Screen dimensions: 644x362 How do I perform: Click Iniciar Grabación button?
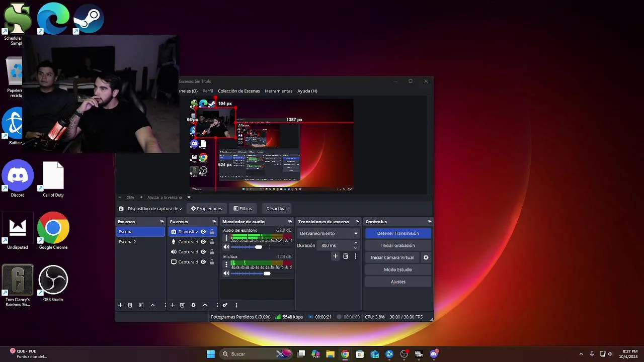click(398, 245)
